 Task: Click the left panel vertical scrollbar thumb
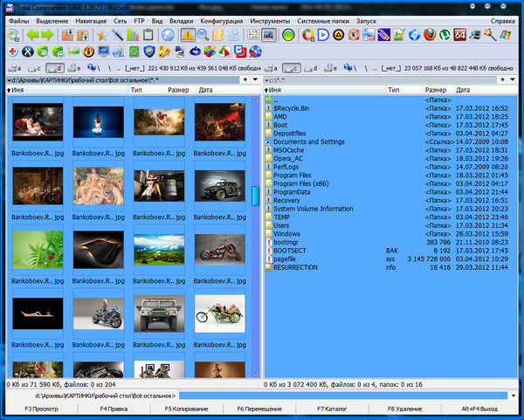(256, 196)
